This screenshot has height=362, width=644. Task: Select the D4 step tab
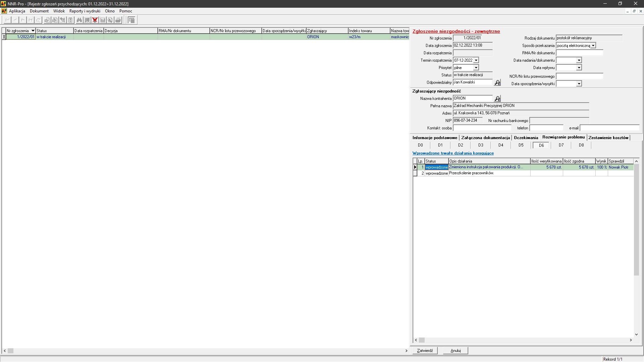[x=501, y=145]
